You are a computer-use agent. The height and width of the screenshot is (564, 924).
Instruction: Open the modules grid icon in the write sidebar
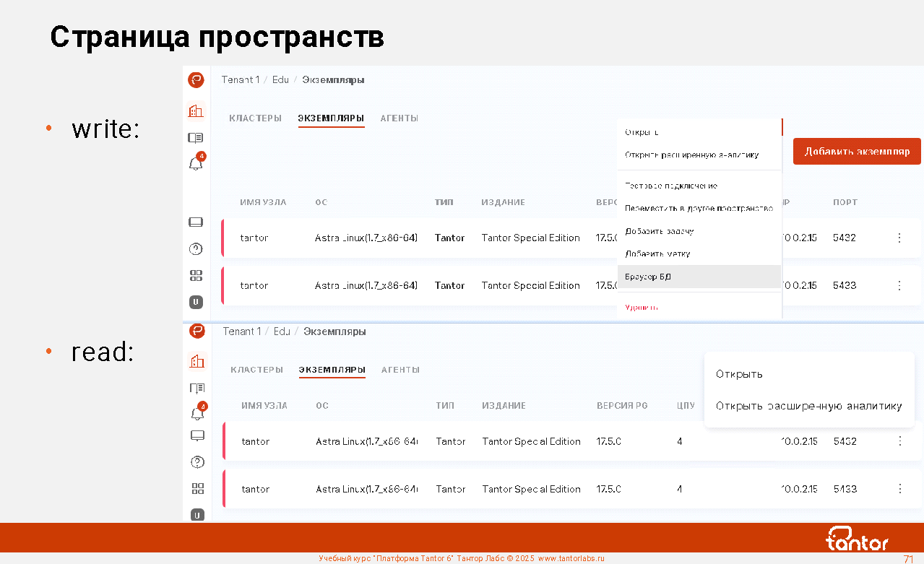point(196,275)
